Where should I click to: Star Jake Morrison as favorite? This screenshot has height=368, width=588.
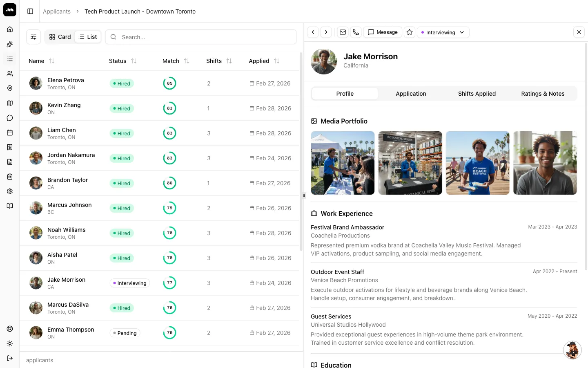410,32
